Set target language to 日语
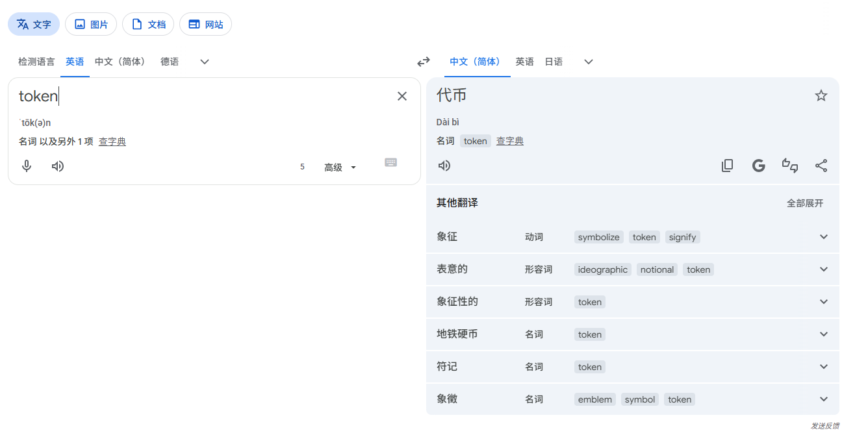The image size is (868, 448). tap(554, 62)
